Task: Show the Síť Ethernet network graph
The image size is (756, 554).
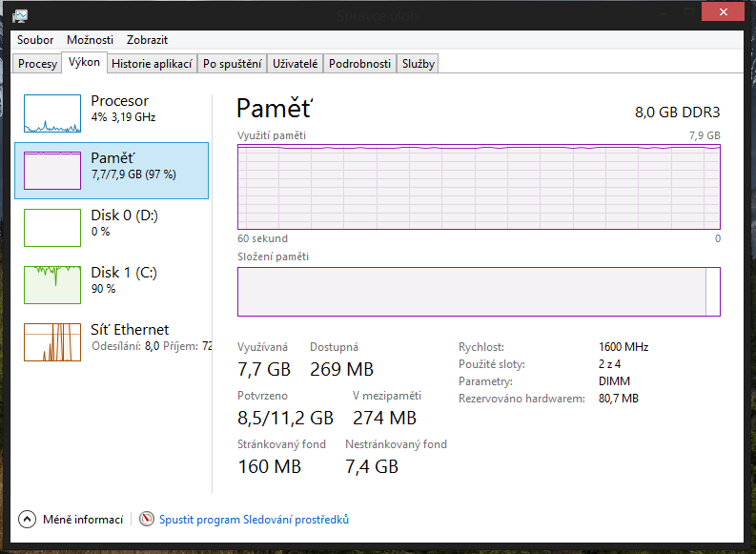Action: tap(52, 342)
